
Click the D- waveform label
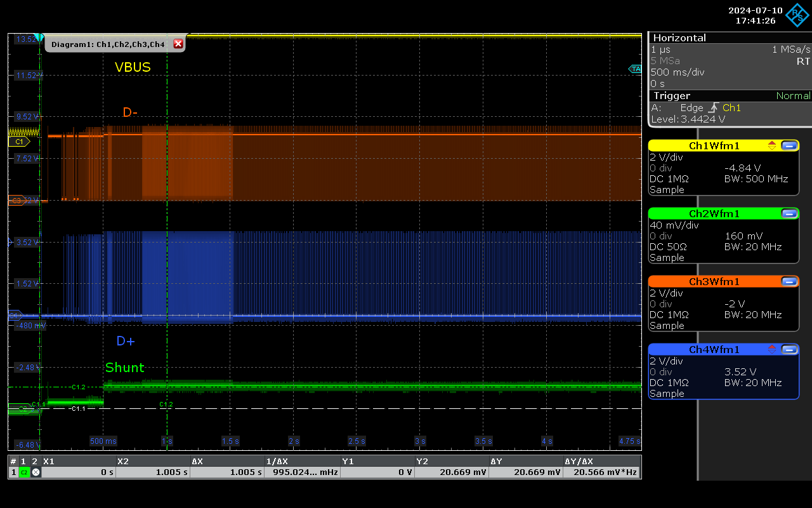point(130,112)
